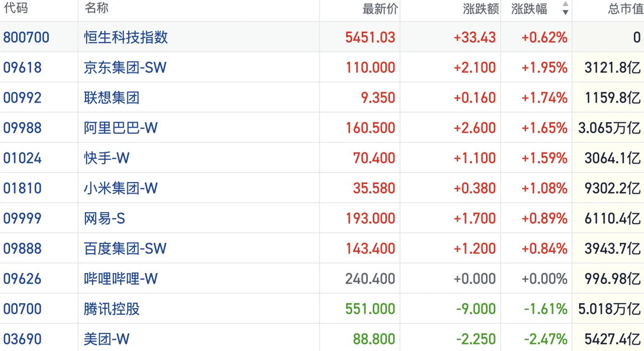Click the 总市值 column header

coord(625,9)
